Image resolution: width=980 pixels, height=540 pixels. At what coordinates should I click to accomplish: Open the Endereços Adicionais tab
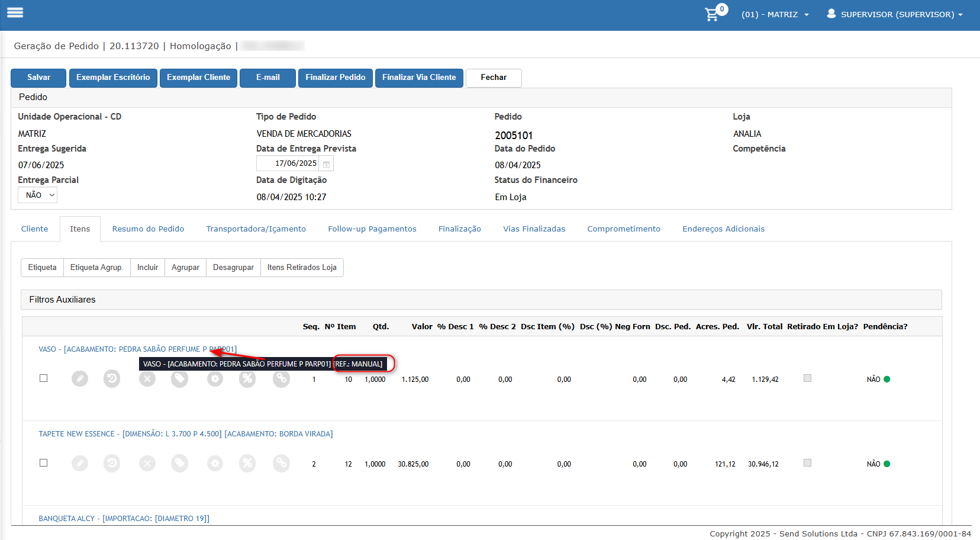click(x=724, y=229)
